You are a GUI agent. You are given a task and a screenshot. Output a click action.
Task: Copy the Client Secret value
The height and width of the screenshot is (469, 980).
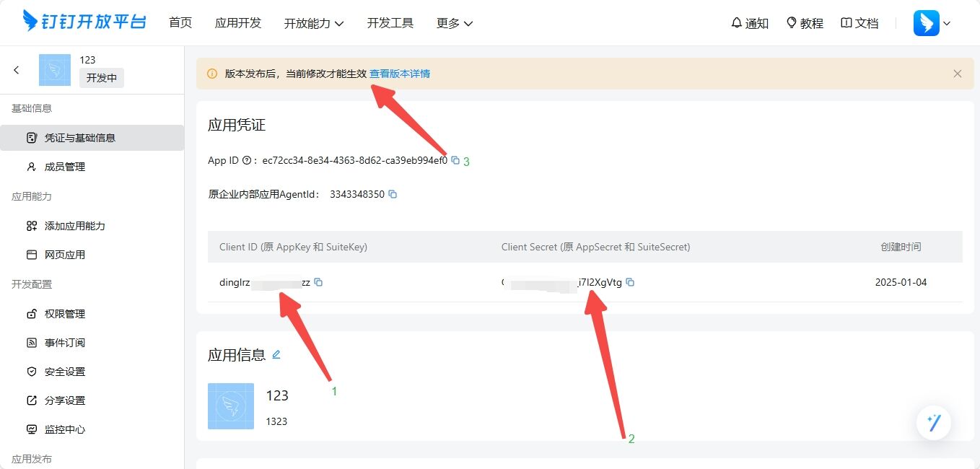click(x=630, y=283)
